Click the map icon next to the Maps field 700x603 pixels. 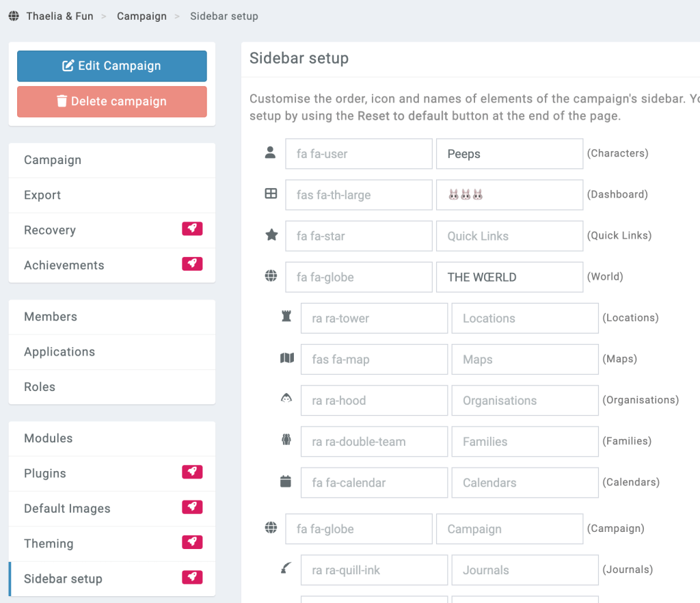(x=286, y=357)
